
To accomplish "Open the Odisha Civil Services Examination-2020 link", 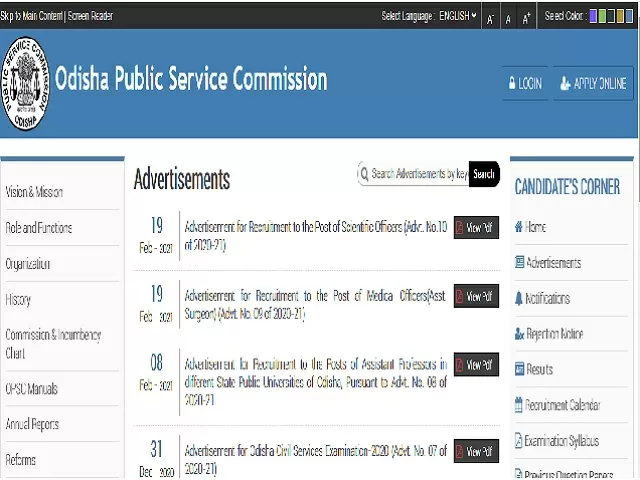I will [316, 460].
